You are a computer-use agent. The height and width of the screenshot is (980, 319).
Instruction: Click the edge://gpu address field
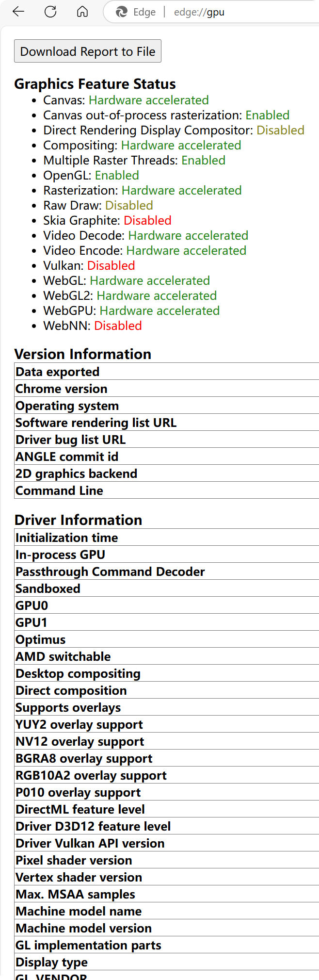click(199, 12)
